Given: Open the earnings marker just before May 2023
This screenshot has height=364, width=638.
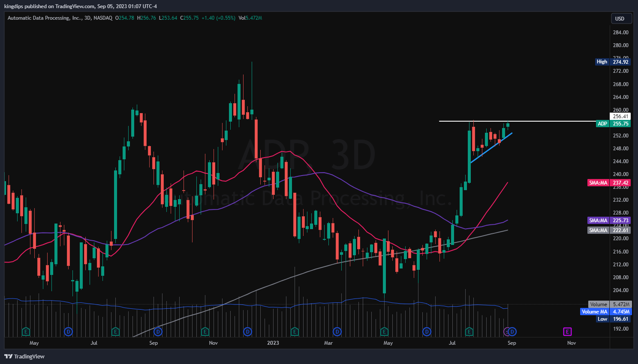Looking at the screenshot, I should pyautogui.click(x=384, y=331).
